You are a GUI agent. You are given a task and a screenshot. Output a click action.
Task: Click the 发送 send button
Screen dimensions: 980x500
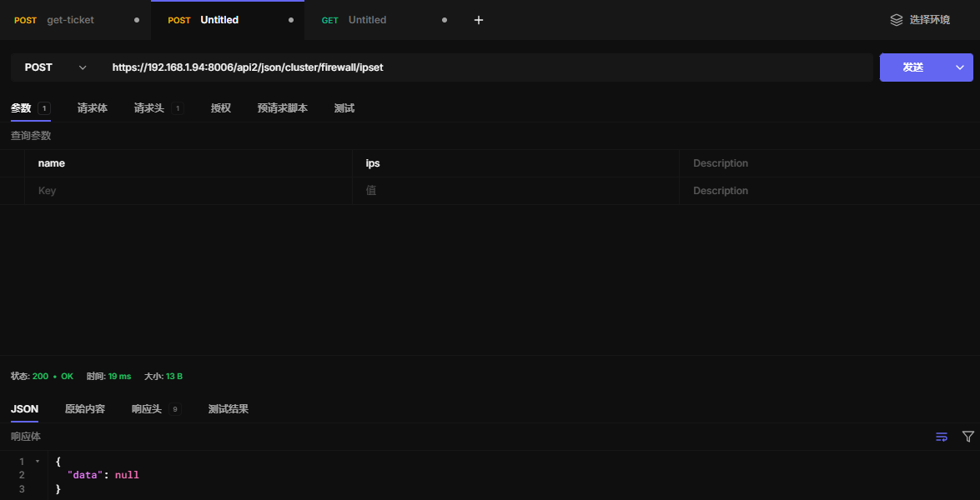click(912, 67)
